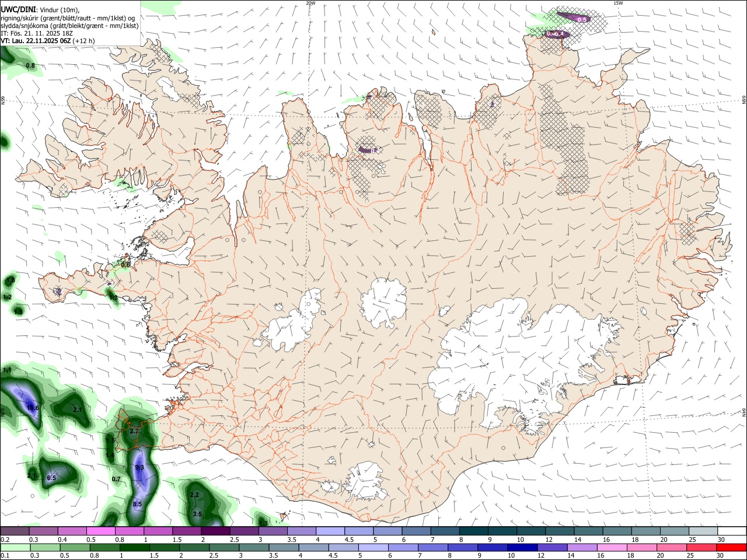The image size is (747, 560).
Task: Click the 1.1 precipitation value
Action: (x=7, y=370)
